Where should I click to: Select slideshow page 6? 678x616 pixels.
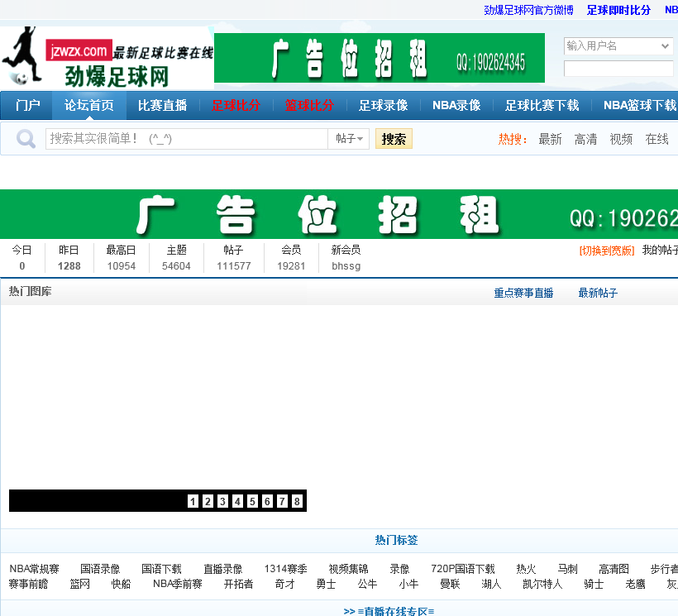(267, 501)
